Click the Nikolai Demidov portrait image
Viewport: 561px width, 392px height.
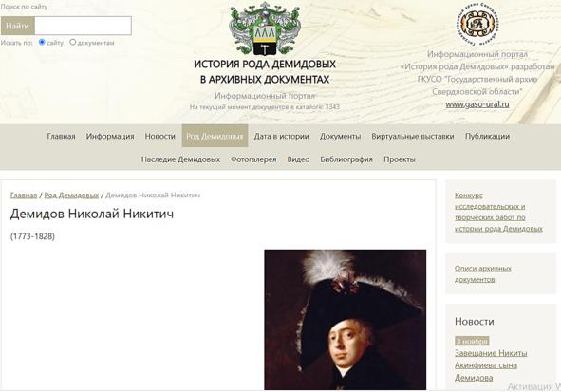pyautogui.click(x=345, y=320)
